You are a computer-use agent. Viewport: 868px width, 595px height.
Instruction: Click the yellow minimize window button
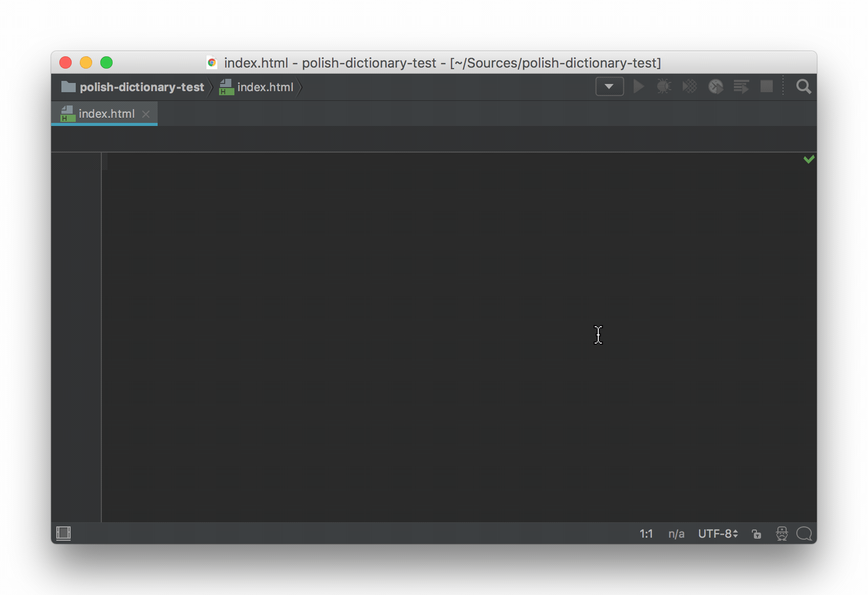pyautogui.click(x=86, y=62)
